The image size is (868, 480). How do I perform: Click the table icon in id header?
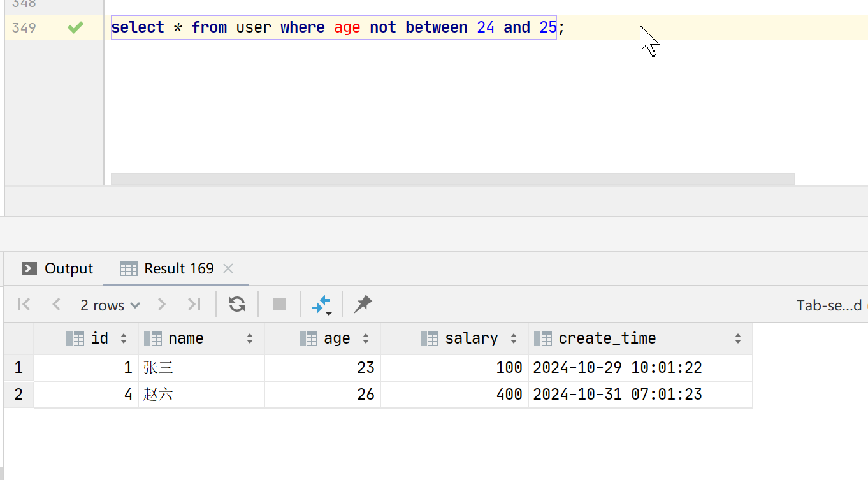click(x=75, y=338)
